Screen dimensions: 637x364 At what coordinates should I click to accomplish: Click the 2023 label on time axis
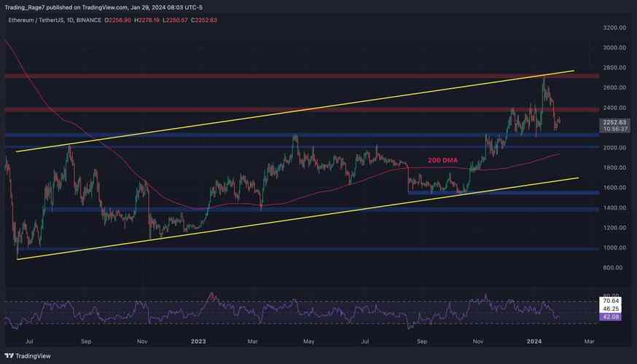pyautogui.click(x=198, y=341)
